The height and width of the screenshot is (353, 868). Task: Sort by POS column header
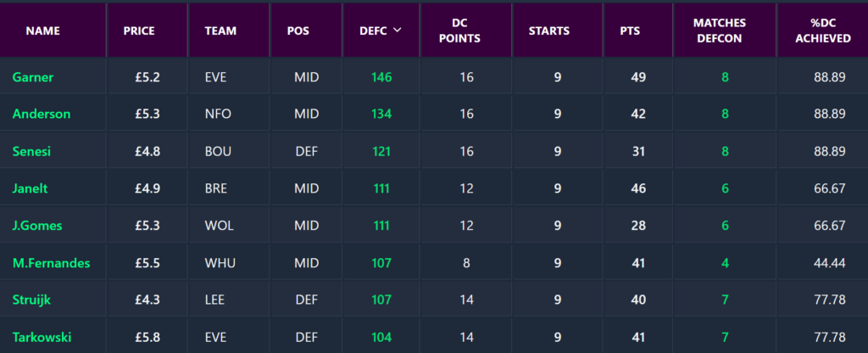pyautogui.click(x=298, y=31)
